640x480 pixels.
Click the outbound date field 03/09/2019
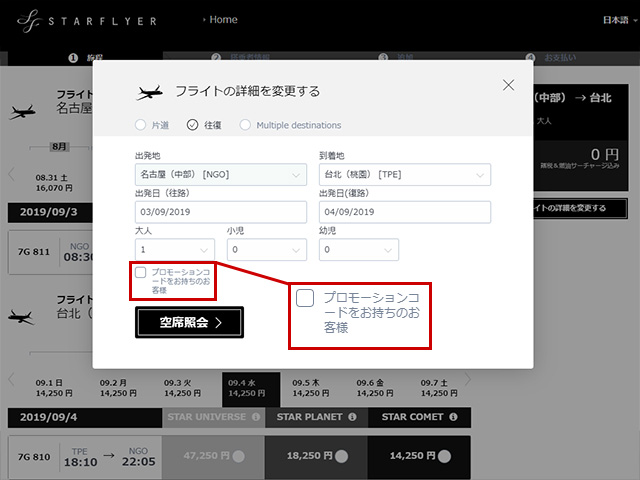pyautogui.click(x=219, y=212)
